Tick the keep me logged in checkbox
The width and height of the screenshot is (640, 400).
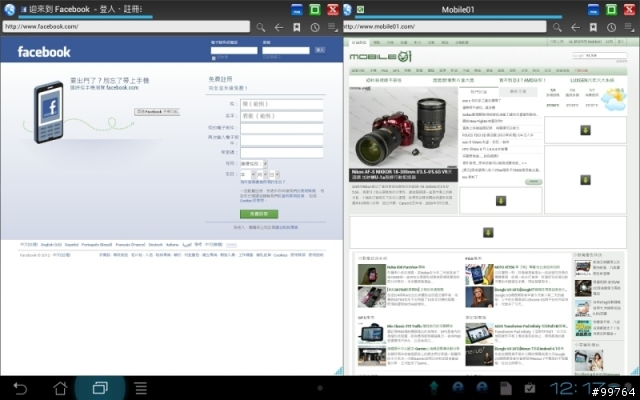pyautogui.click(x=213, y=58)
